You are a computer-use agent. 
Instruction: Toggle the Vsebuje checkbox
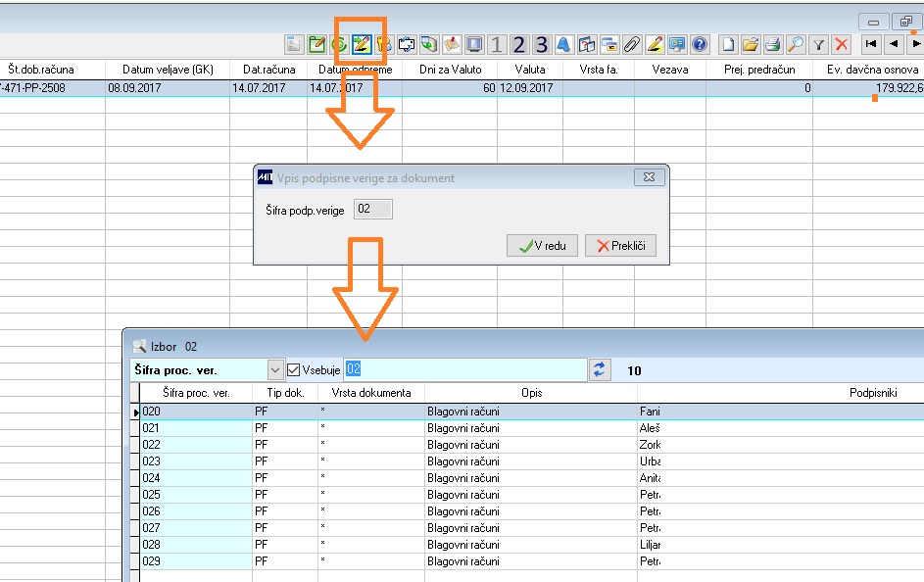coord(293,370)
